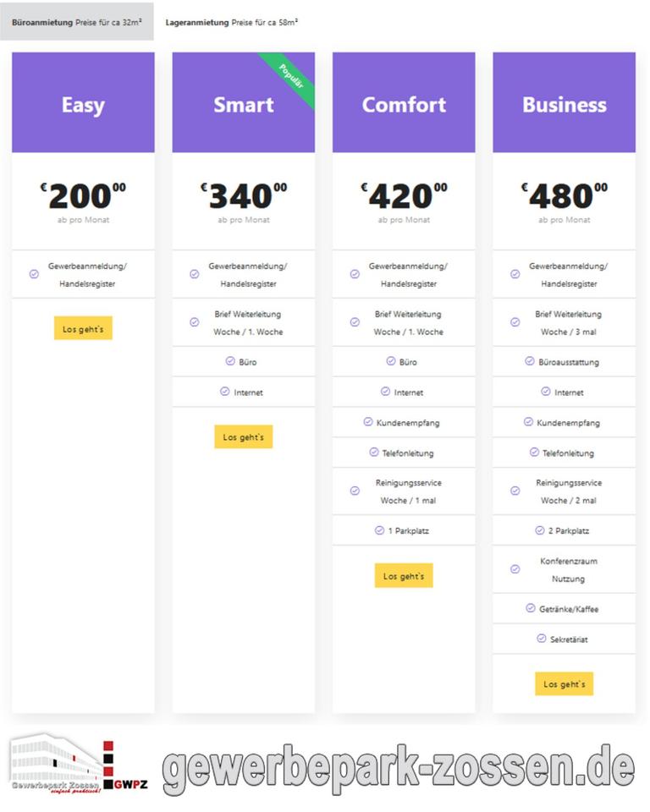Viewport: 650px width, 812px height.
Task: Click the check icon by Comfort Kundenempfang
Action: (x=368, y=421)
